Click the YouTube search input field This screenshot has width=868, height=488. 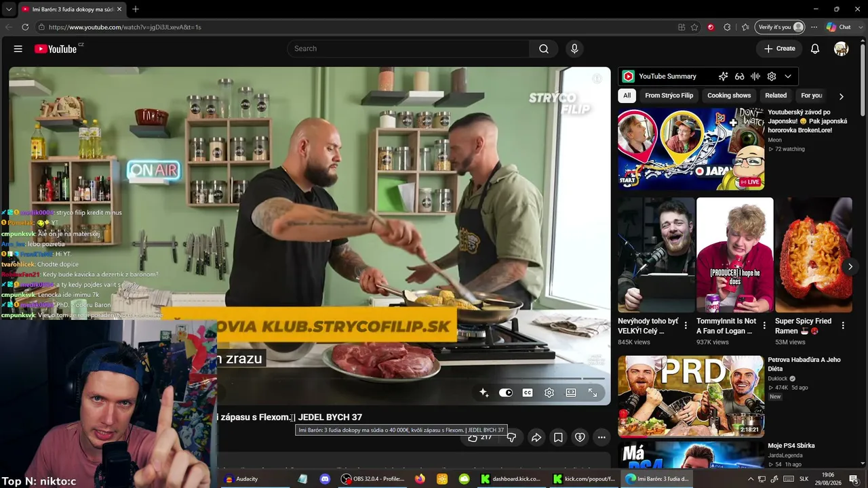click(409, 49)
